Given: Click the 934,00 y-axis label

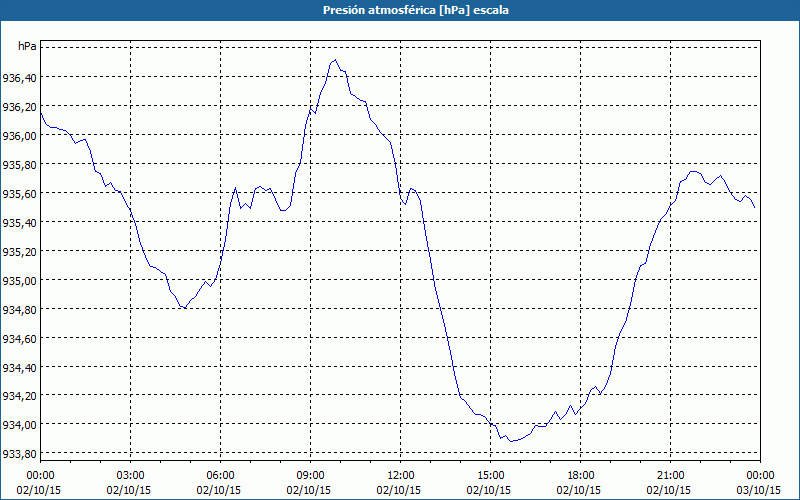Looking at the screenshot, I should (19, 425).
